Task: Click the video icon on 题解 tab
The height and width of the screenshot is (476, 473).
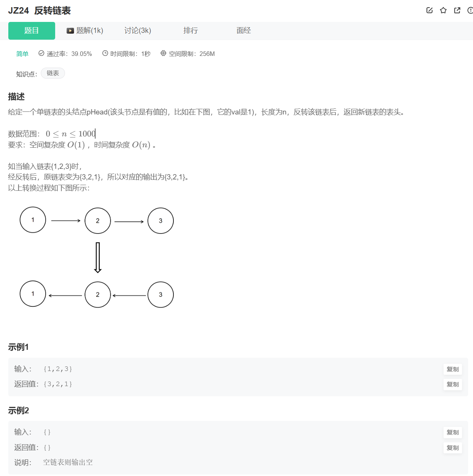Action: 70,31
